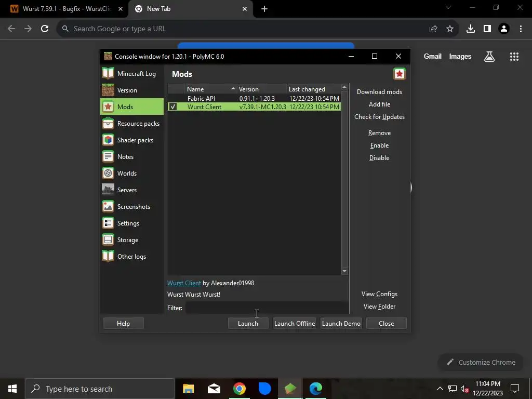
Task: Sort mods by Name column
Action: [x=211, y=89]
